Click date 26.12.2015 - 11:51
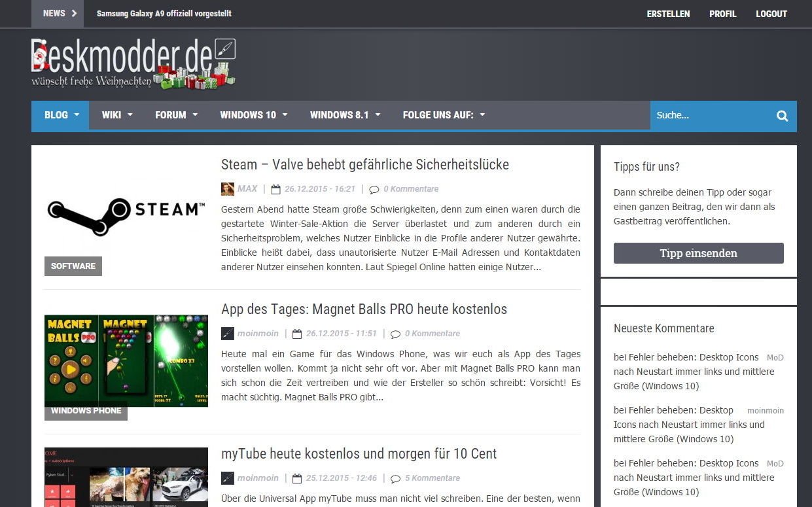Image resolution: width=812 pixels, height=507 pixels. coord(342,334)
